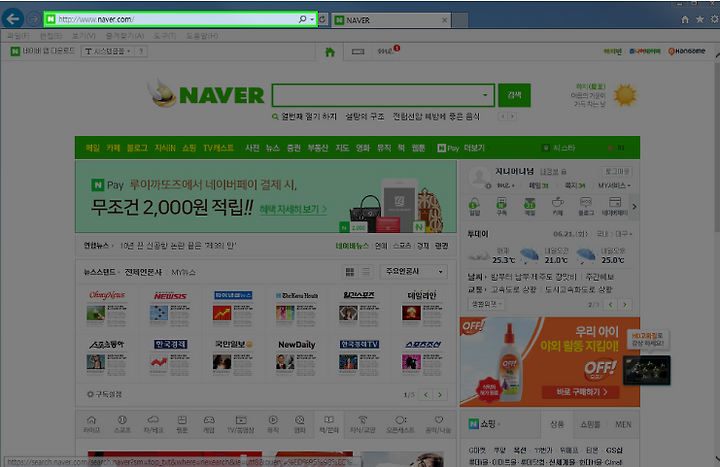Click the green house icon in page header
This screenshot has height=467, width=720.
click(330, 52)
